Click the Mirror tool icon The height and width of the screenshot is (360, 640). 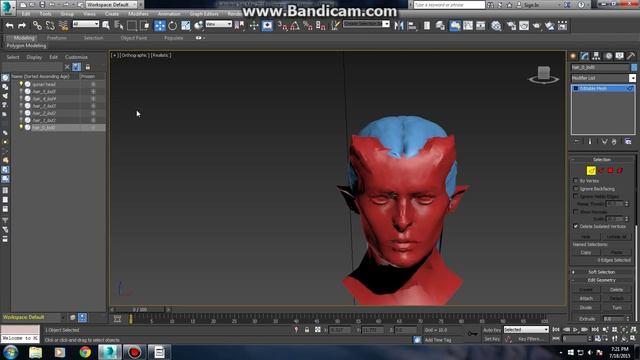[399, 26]
